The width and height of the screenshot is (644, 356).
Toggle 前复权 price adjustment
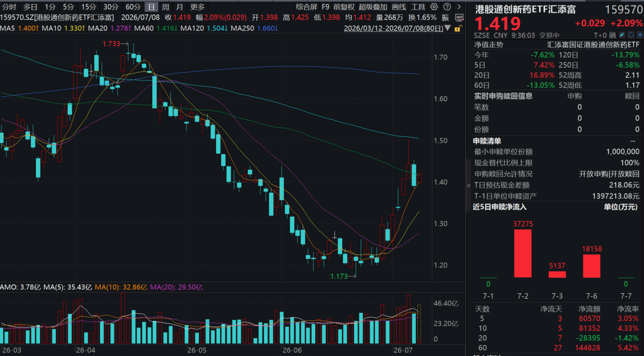coord(345,7)
